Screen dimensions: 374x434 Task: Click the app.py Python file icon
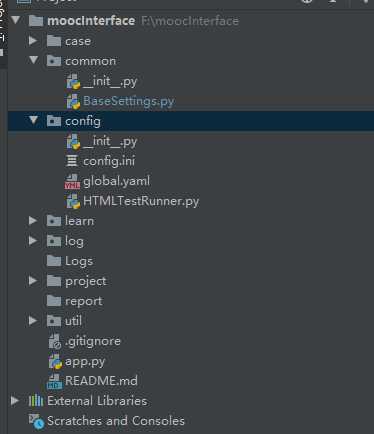55,362
